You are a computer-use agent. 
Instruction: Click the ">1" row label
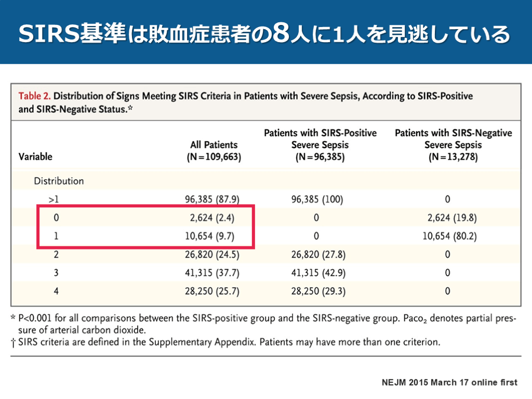(x=55, y=199)
